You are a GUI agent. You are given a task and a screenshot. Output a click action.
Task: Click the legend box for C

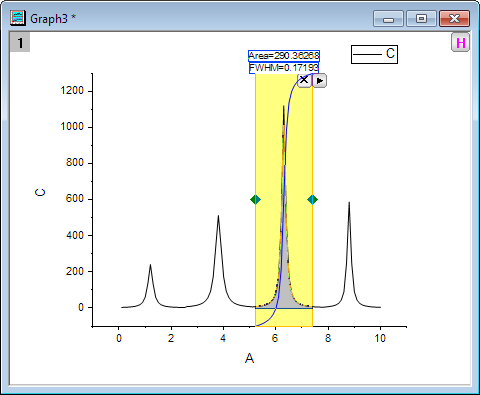click(374, 54)
